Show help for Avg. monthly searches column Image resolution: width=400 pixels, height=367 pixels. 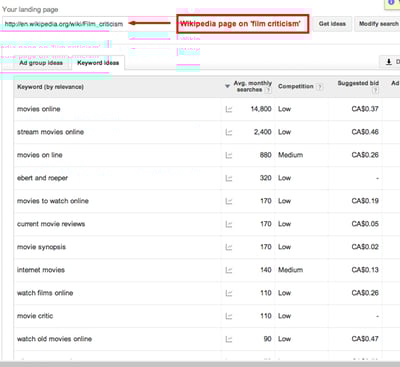(x=268, y=90)
